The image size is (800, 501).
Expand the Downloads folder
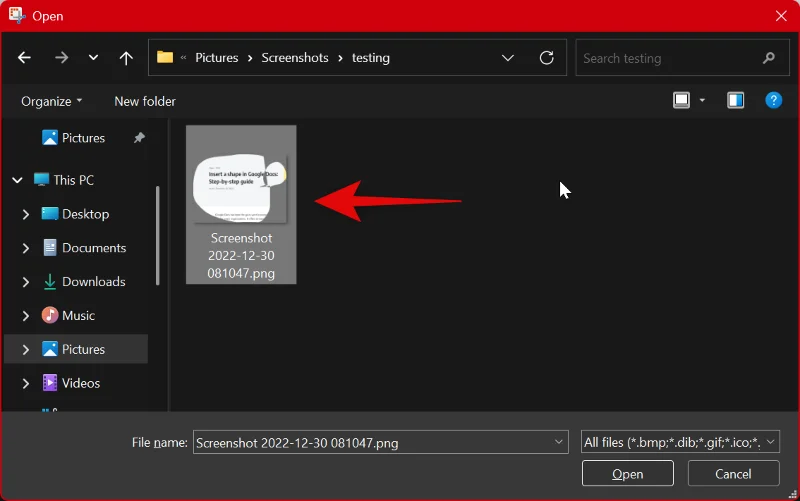coord(26,282)
